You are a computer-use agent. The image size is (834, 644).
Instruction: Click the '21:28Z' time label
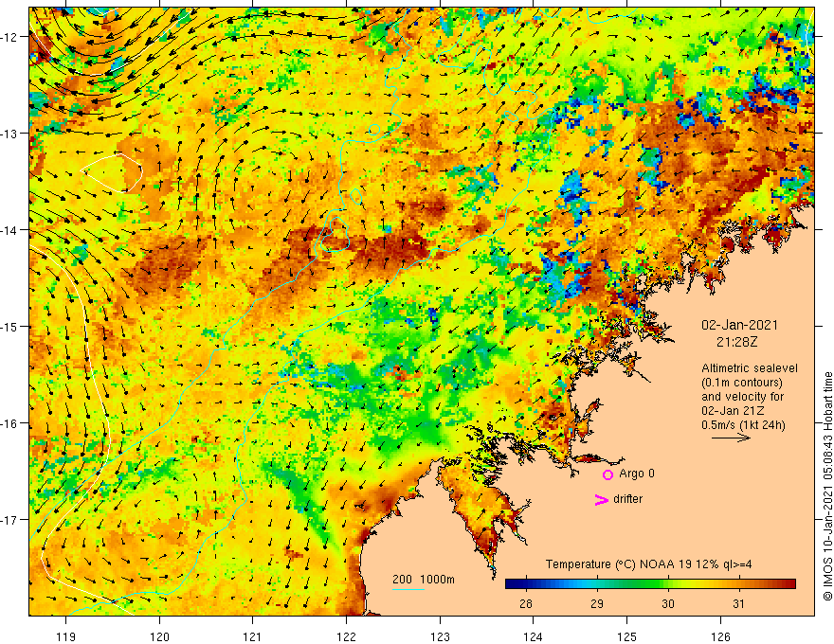[736, 342]
